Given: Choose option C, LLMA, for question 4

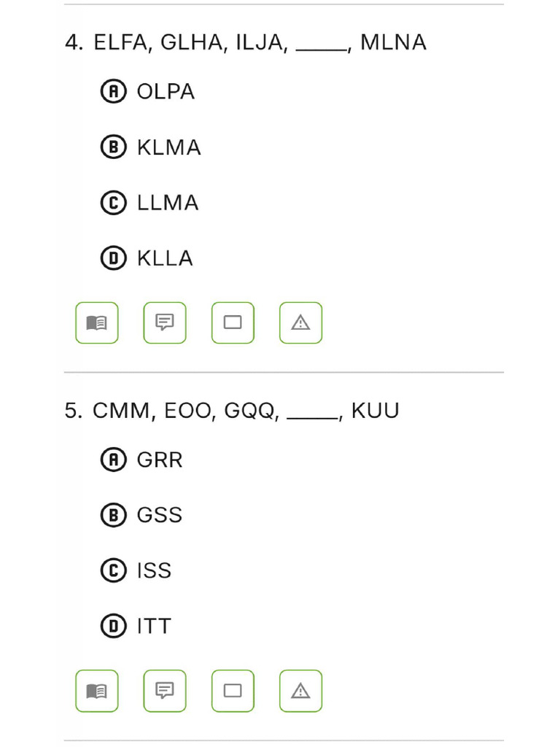Looking at the screenshot, I should [x=113, y=203].
